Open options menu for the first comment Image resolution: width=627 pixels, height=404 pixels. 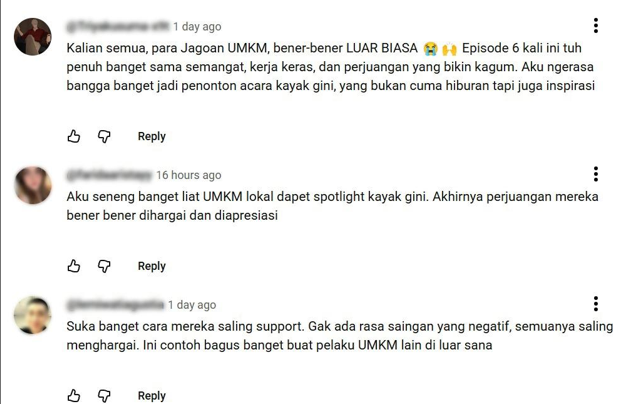coord(595,26)
